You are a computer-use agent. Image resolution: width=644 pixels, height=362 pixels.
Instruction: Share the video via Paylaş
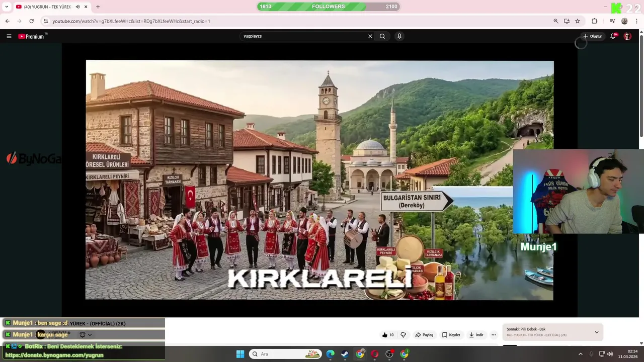tap(424, 335)
